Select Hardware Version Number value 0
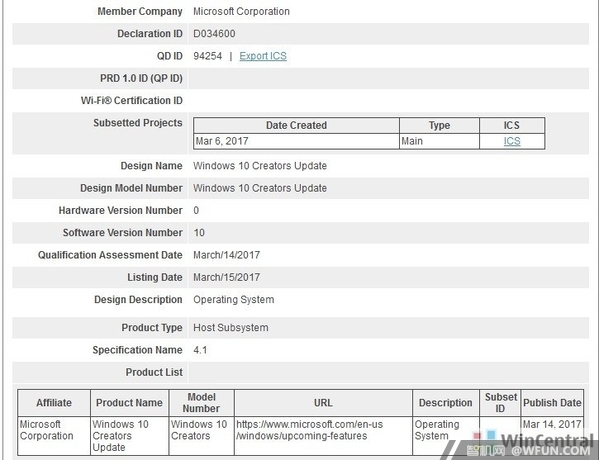 (x=196, y=211)
